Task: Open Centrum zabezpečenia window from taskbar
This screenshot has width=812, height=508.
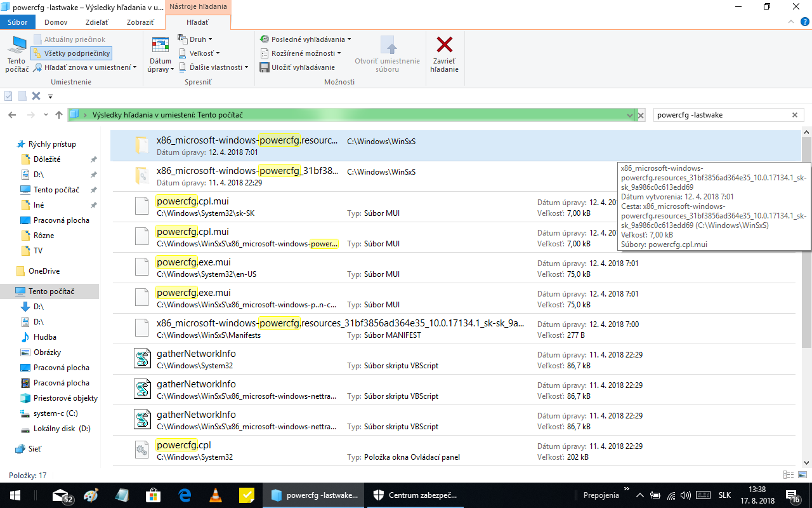Action: coord(416,495)
